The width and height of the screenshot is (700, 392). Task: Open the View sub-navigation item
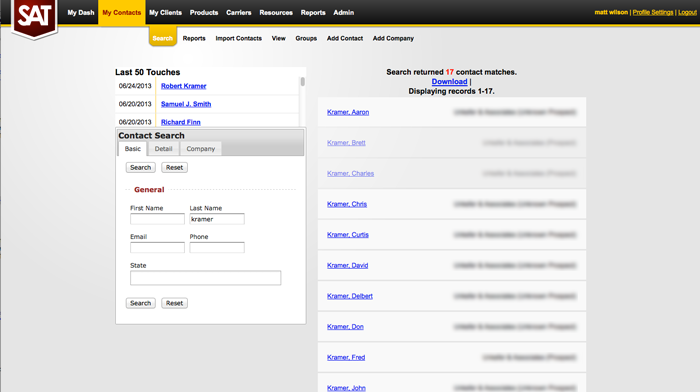278,38
